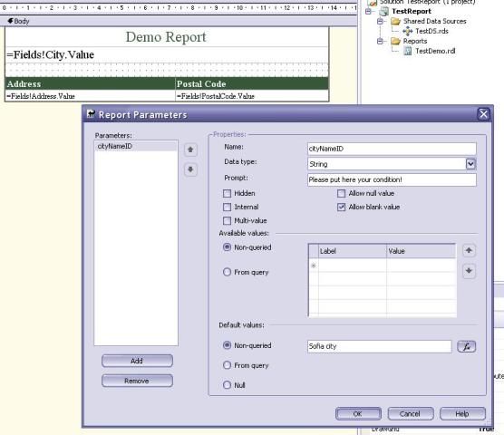Close the Report Parameters dialog
This screenshot has height=435, width=504.
pos(483,114)
